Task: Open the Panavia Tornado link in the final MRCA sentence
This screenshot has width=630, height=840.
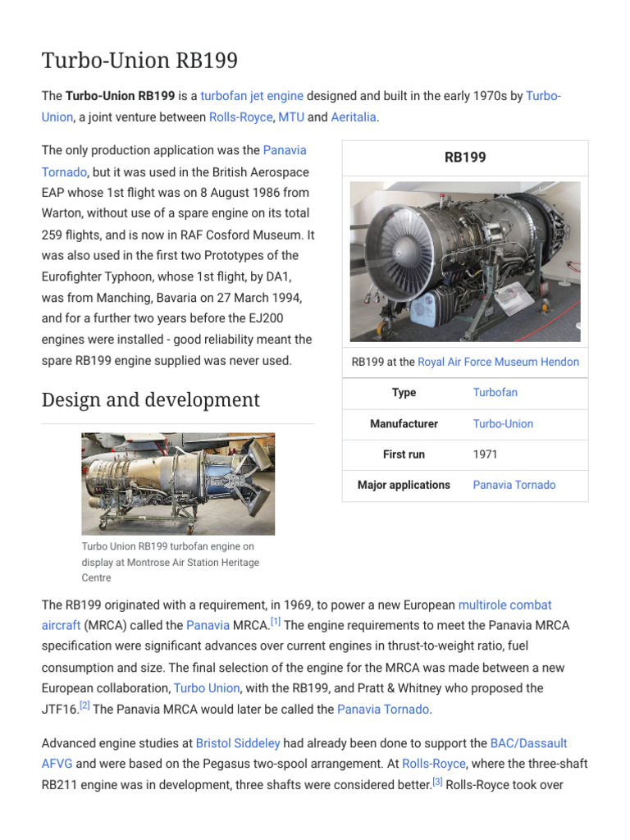Action: pos(383,710)
